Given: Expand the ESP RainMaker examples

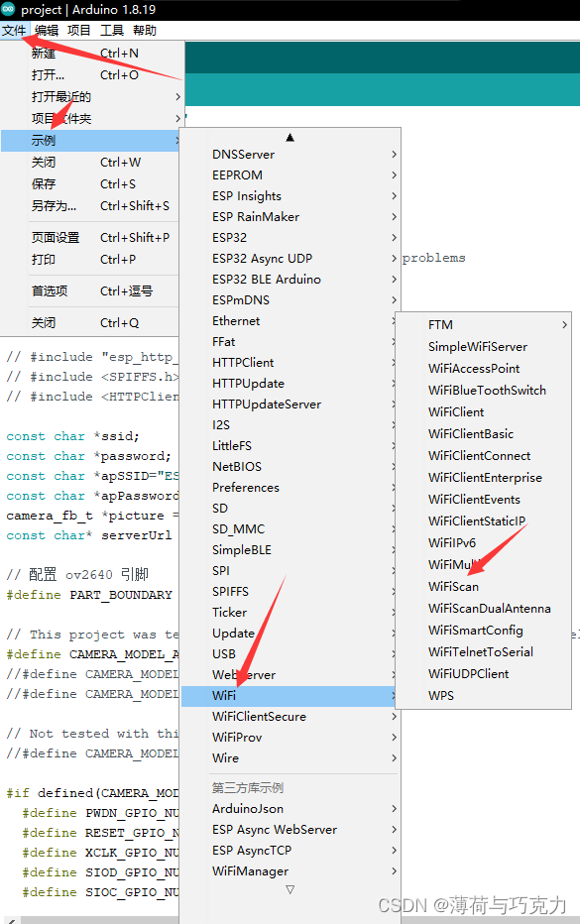Looking at the screenshot, I should click(290, 217).
